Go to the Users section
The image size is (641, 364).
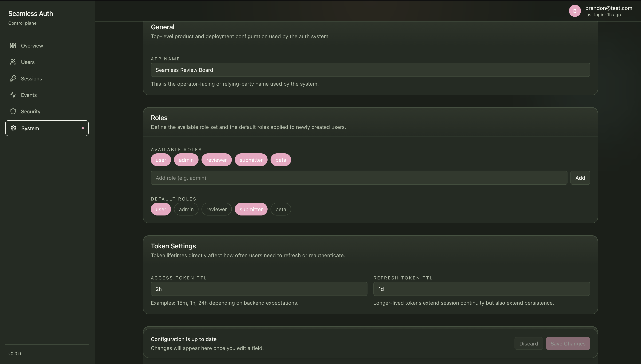(x=28, y=62)
